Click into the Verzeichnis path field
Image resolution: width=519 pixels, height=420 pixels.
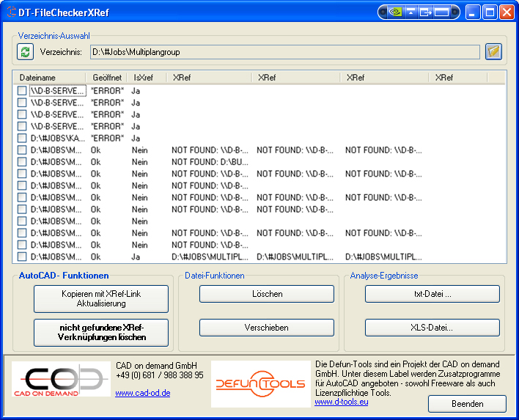click(285, 52)
